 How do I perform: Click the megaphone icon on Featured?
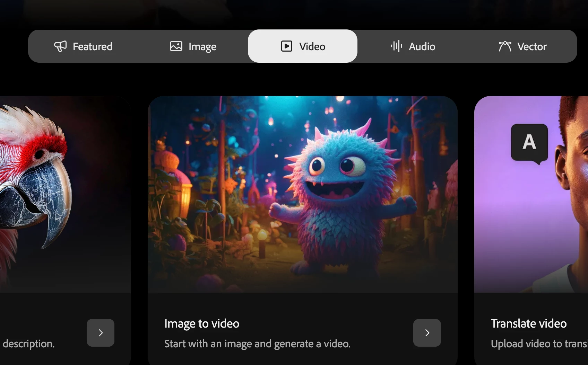click(x=60, y=46)
